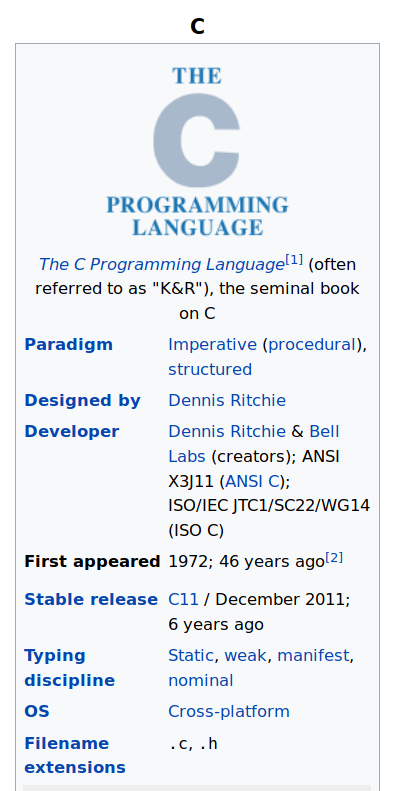The width and height of the screenshot is (397, 791).
Task: Follow the weak typing link
Action: point(245,655)
